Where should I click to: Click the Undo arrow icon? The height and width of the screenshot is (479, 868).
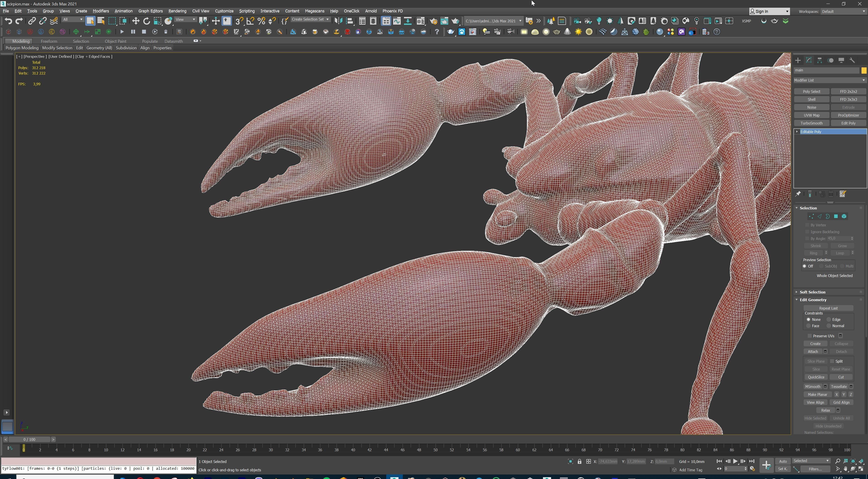point(8,21)
